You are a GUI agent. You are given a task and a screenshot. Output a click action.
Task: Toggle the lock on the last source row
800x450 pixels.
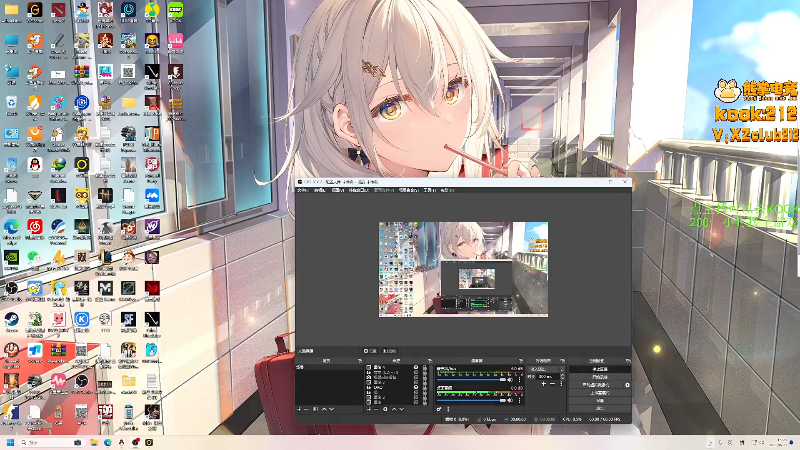pos(425,402)
